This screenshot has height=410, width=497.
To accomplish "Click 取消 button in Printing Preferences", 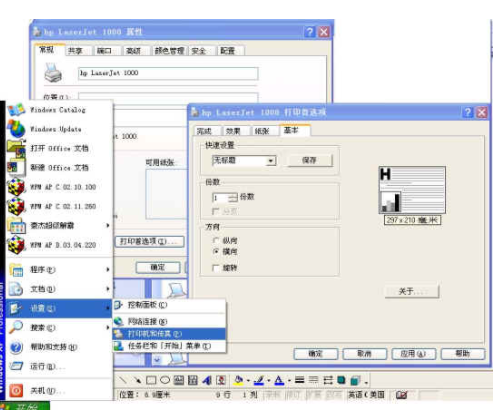I will point(365,354).
